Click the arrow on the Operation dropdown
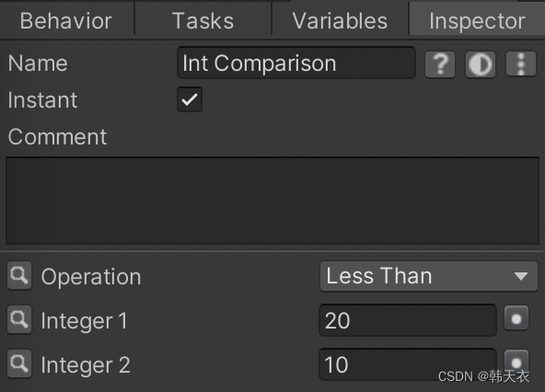 click(521, 276)
